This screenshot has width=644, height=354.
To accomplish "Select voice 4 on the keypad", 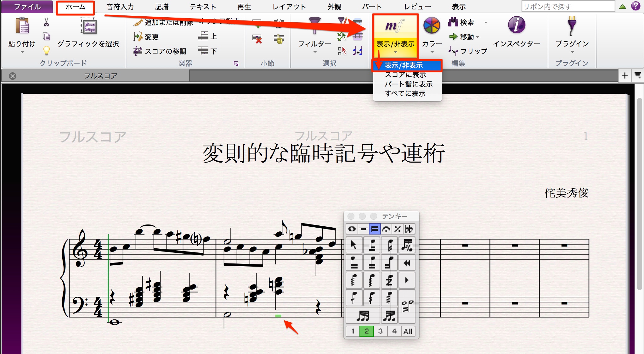I will point(394,331).
